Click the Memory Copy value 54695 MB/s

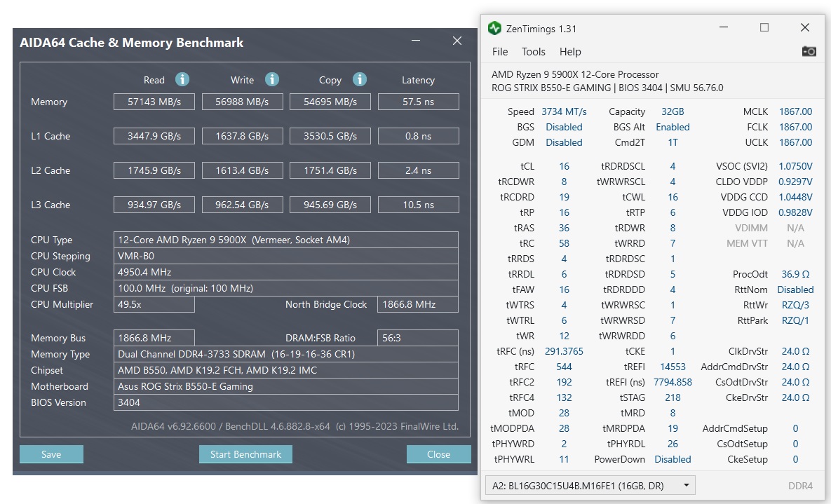pyautogui.click(x=330, y=102)
